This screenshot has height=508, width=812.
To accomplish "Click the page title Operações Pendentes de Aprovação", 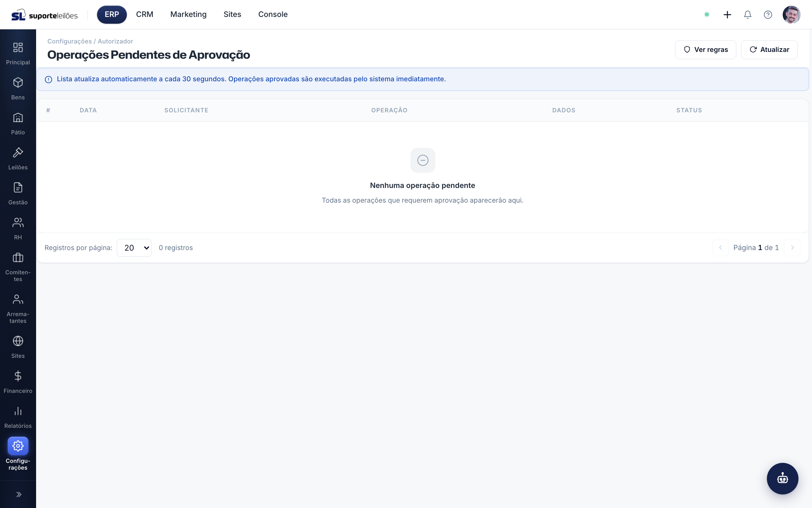I will pyautogui.click(x=149, y=55).
